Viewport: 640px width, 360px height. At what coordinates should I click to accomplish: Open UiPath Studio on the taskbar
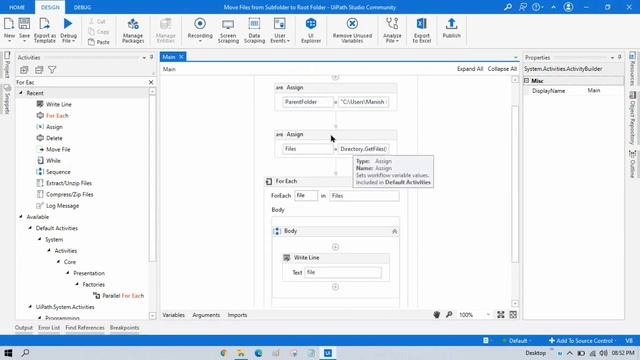[328, 353]
